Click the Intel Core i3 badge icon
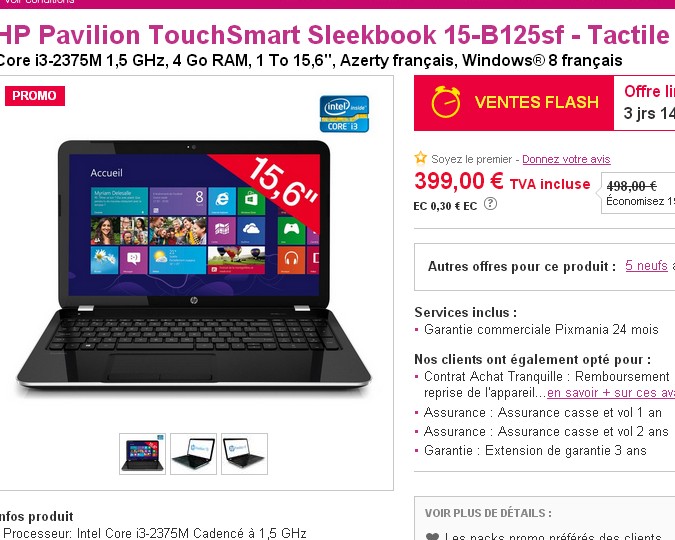675x540 pixels. click(344, 114)
